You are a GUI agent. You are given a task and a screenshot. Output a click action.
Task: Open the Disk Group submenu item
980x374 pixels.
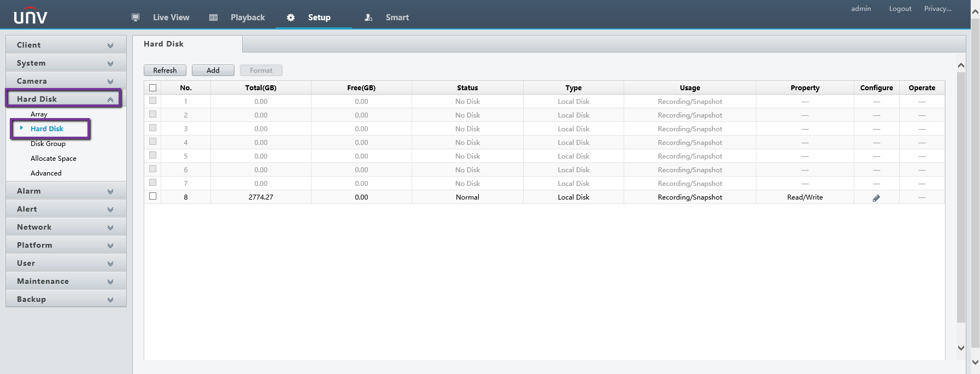pos(48,144)
